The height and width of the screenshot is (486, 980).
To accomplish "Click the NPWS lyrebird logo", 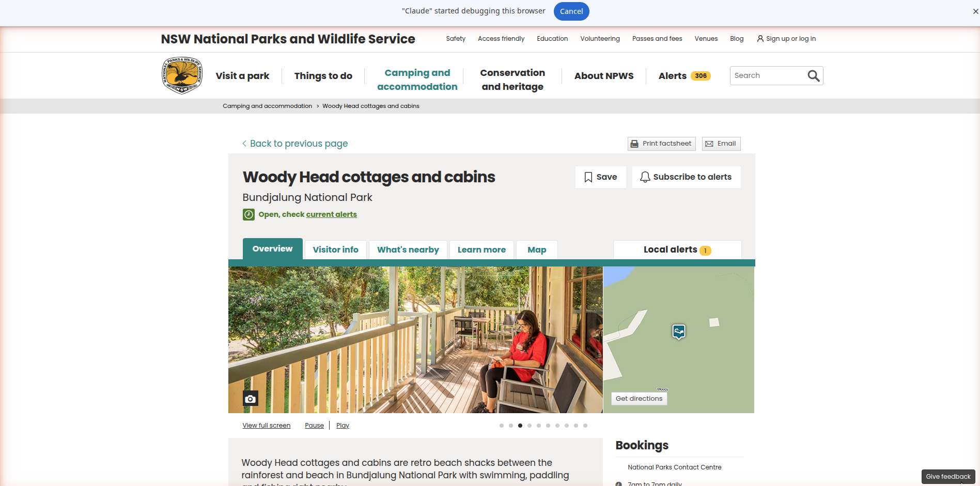I will click(182, 75).
